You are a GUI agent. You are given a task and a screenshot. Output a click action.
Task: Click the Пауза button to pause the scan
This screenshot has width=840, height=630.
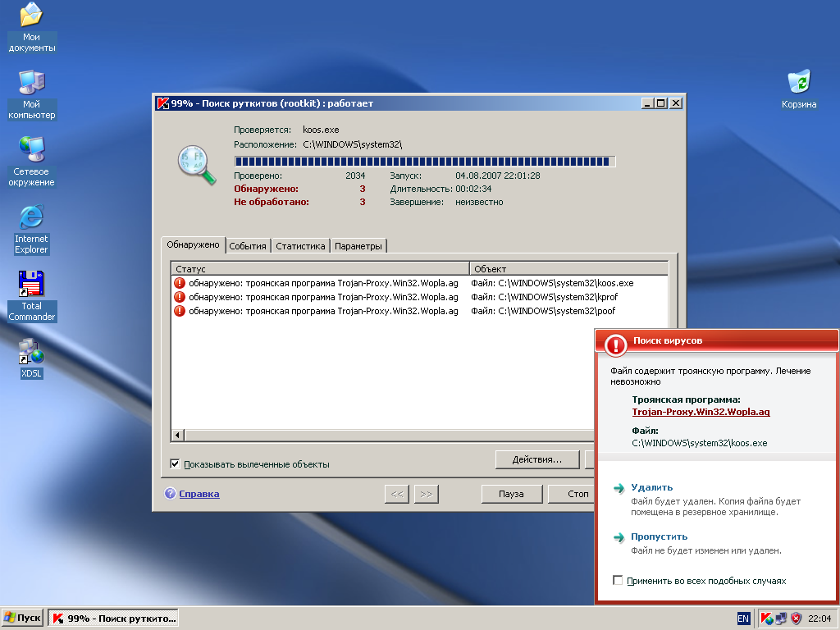[x=512, y=494]
